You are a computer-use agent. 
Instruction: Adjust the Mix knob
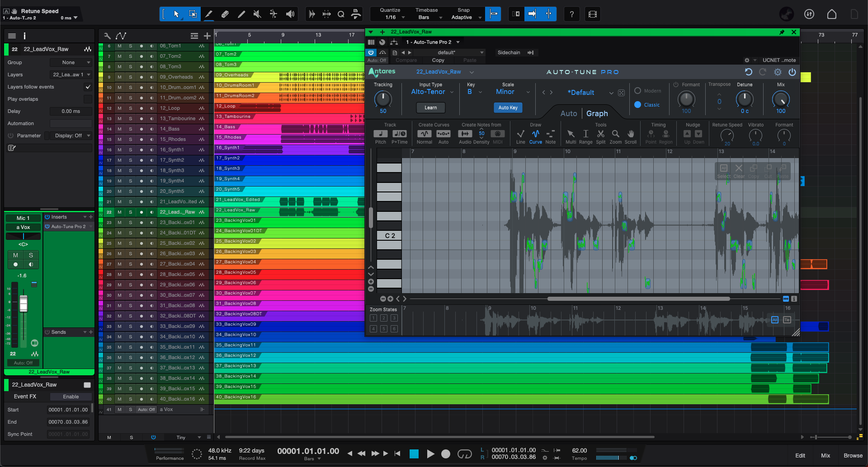click(x=781, y=99)
